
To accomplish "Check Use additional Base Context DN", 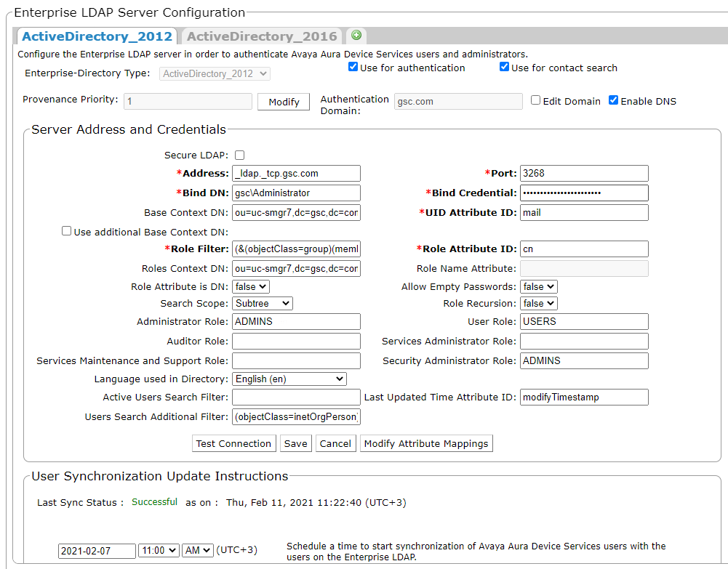I will (66, 231).
